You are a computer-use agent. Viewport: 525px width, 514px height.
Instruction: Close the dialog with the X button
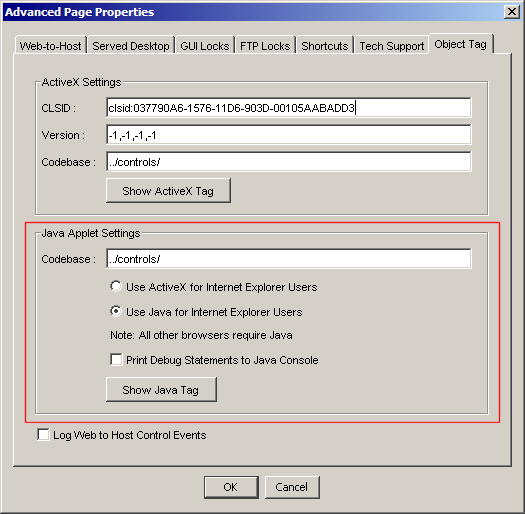(x=512, y=12)
